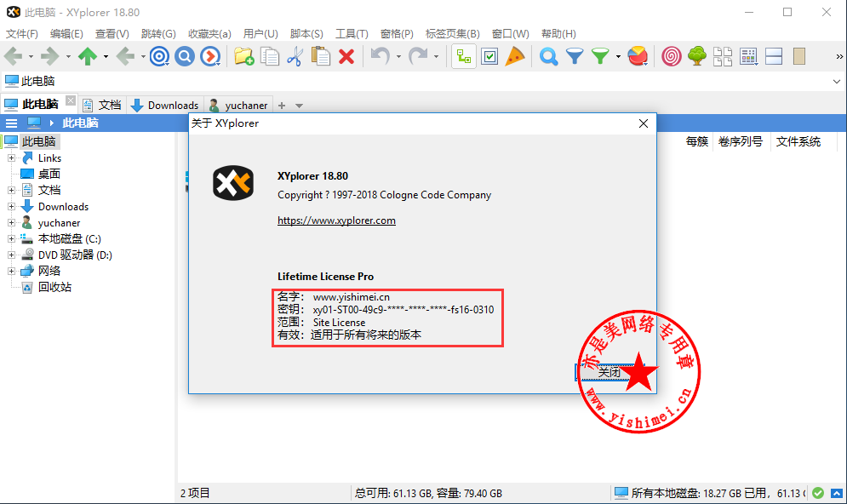Click the 文件系统 column header

(798, 141)
